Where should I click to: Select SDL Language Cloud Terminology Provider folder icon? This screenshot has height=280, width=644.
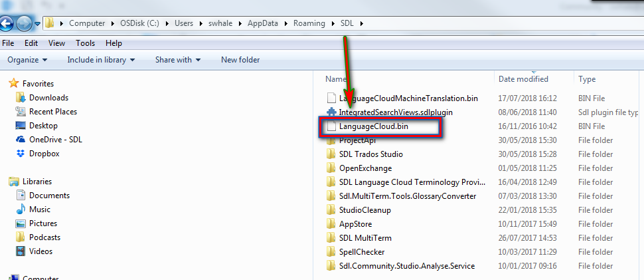331,182
